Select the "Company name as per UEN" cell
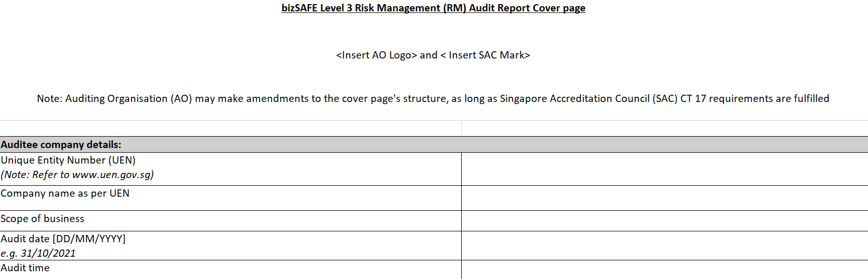The height and width of the screenshot is (279, 868). [65, 194]
